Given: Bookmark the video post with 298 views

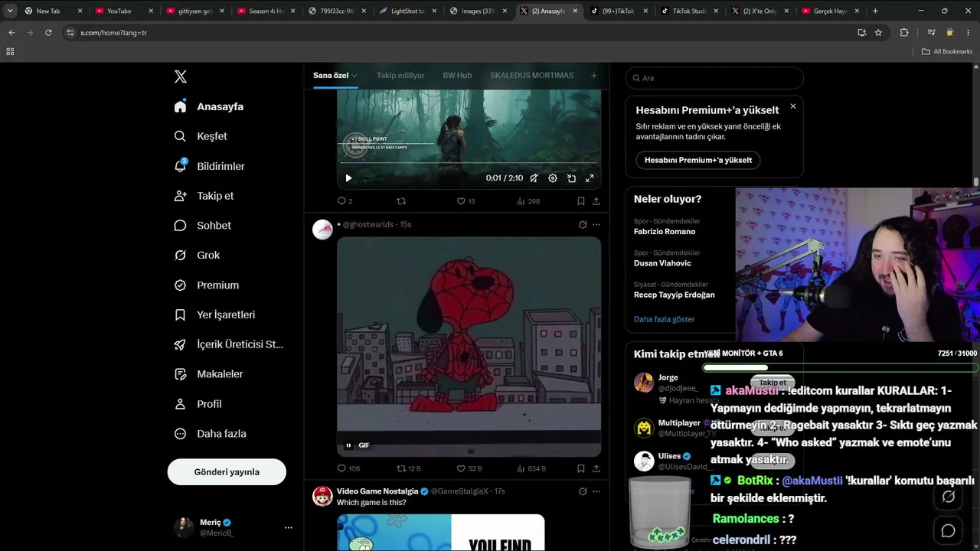Looking at the screenshot, I should tap(581, 201).
